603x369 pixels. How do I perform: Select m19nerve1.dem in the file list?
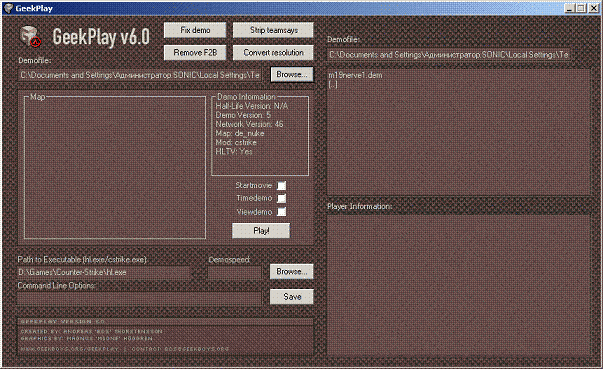pyautogui.click(x=355, y=75)
